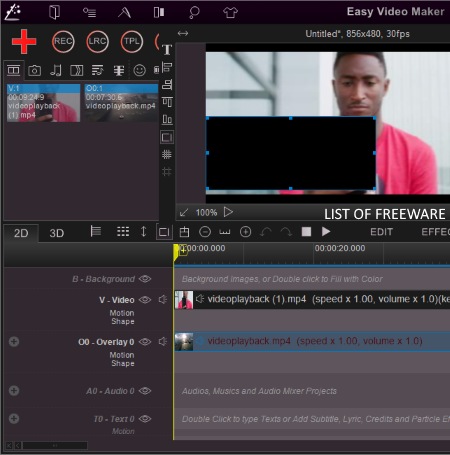Click the align bottom edges tool
Image resolution: width=450 pixels, height=455 pixels.
[x=167, y=85]
